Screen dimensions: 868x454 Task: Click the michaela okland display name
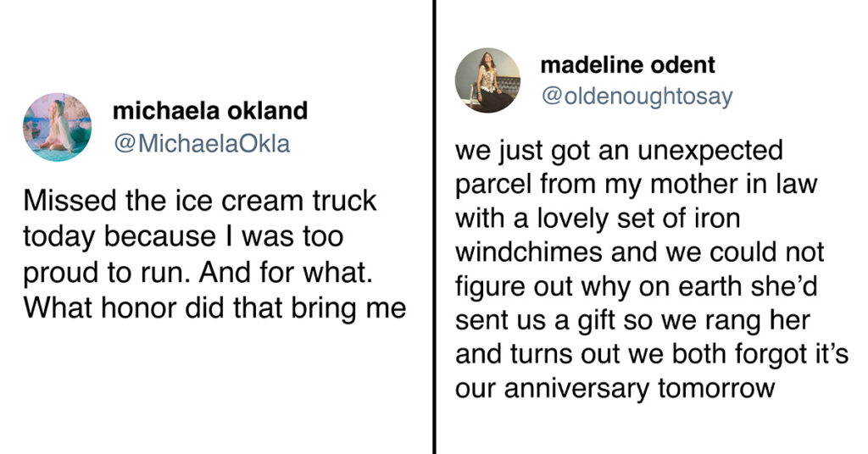210,111
